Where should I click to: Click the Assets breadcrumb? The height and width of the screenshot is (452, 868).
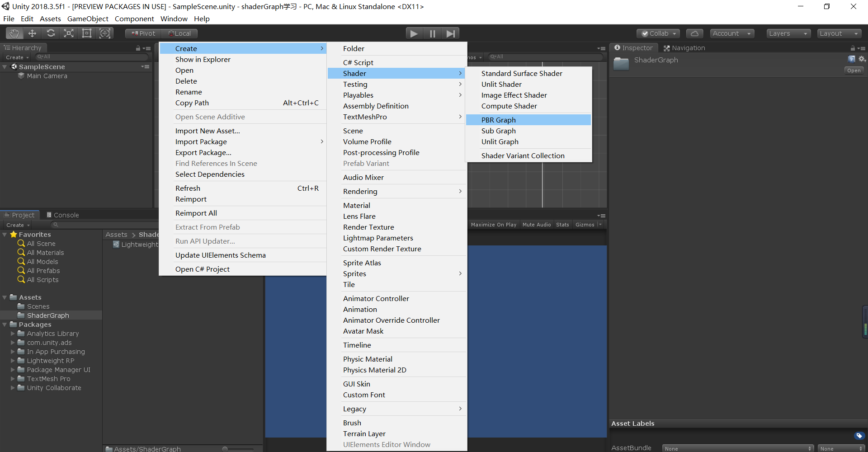(116, 235)
